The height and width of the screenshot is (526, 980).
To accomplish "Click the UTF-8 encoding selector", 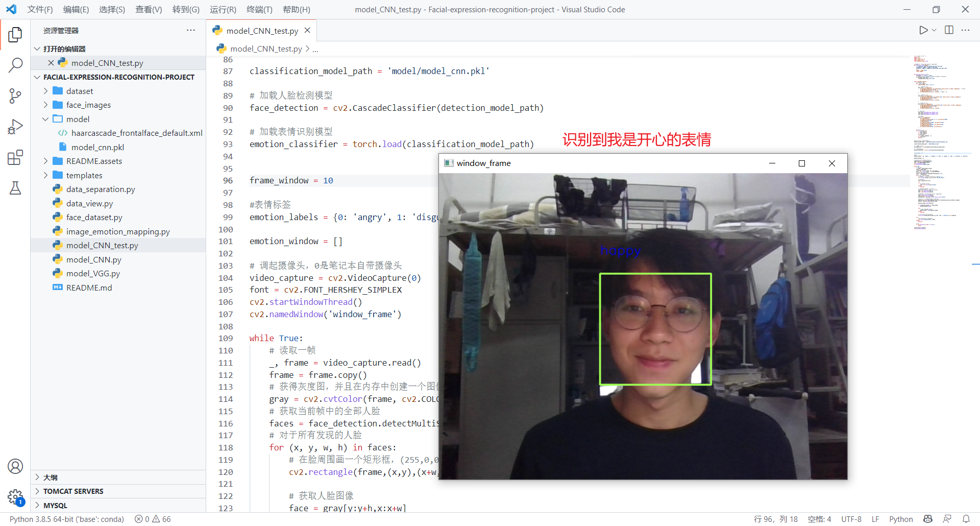I will click(x=851, y=519).
